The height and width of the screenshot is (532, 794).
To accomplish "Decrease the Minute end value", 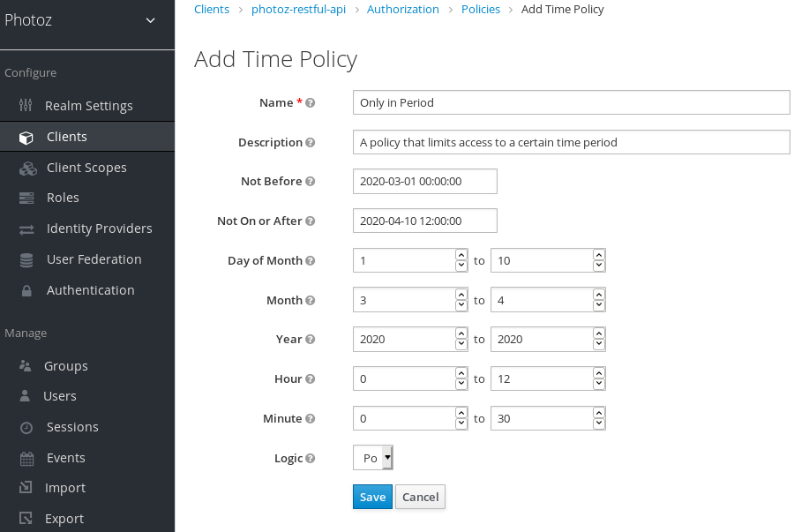I will (x=599, y=423).
